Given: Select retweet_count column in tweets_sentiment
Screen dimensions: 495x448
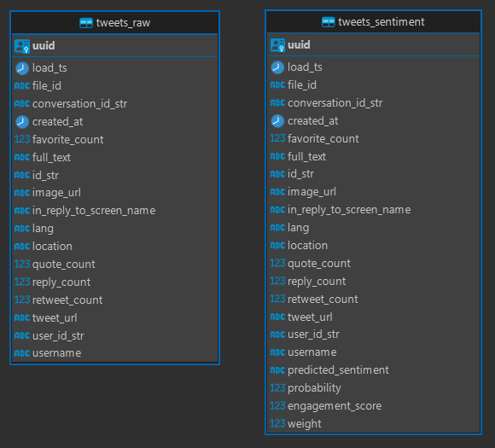Looking at the screenshot, I should 373,299.
